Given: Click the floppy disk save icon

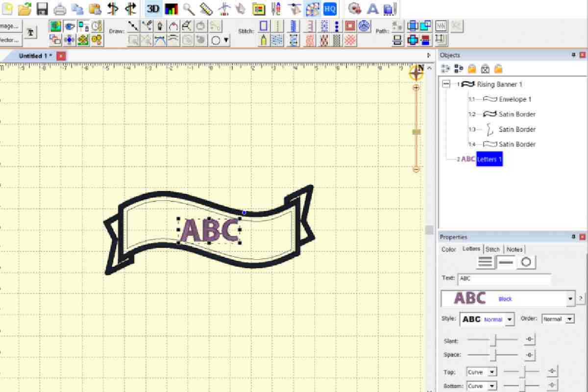Looking at the screenshot, I should pyautogui.click(x=42, y=8).
